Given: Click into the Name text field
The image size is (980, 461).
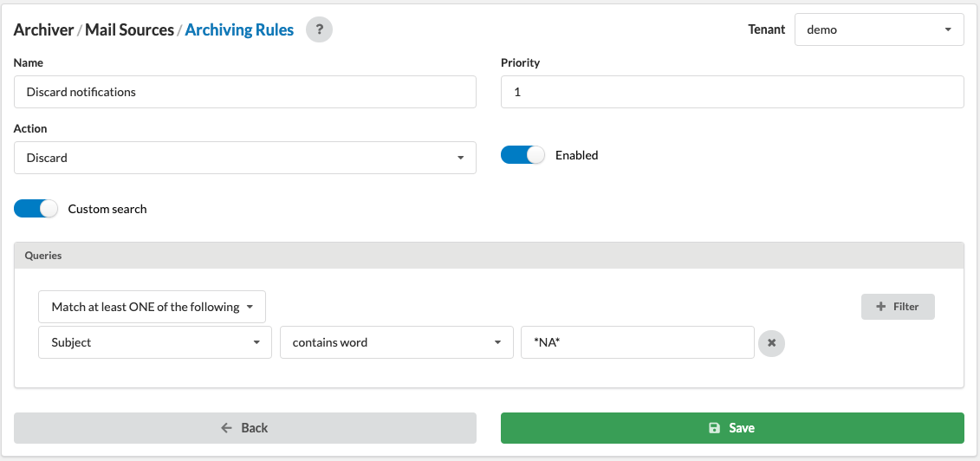Looking at the screenshot, I should pos(245,92).
